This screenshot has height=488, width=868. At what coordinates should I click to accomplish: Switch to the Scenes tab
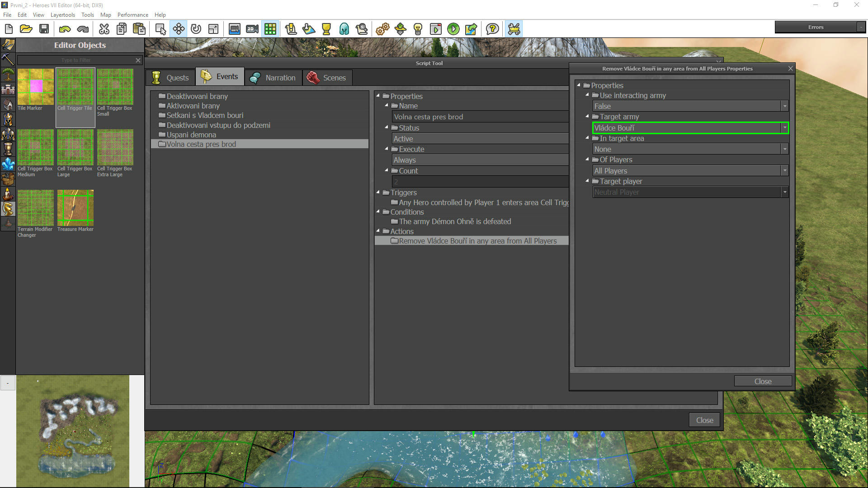pyautogui.click(x=327, y=77)
